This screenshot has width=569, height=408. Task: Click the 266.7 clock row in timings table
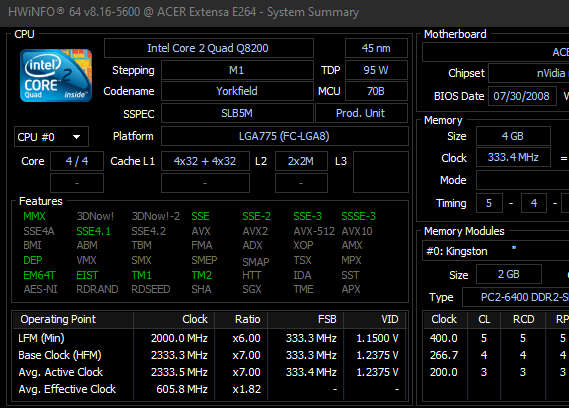pos(496,355)
